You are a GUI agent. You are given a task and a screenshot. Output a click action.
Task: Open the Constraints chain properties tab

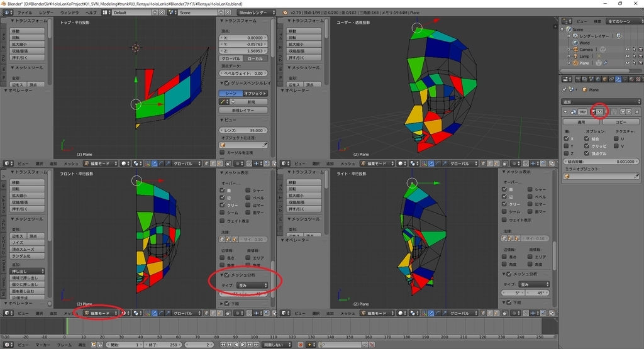[x=611, y=79]
